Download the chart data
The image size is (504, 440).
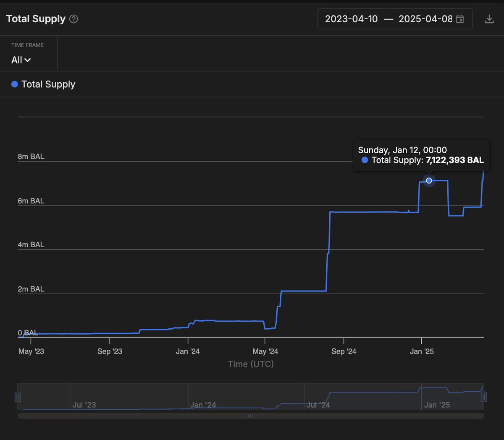click(489, 19)
